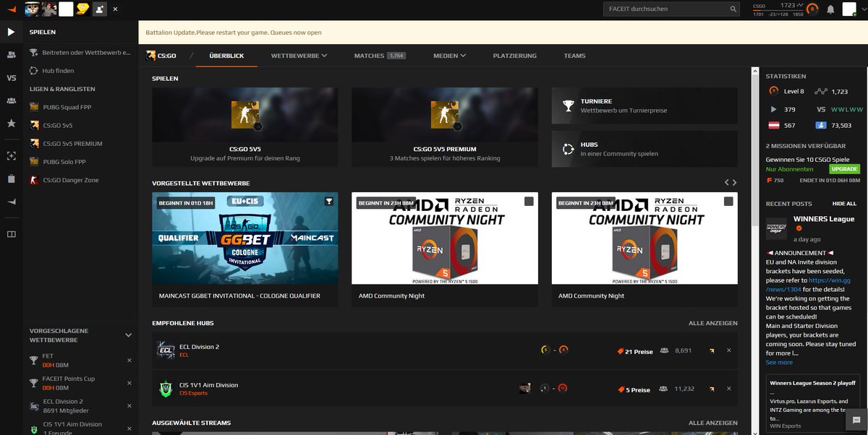Toggle the sidebar layout icon at rail bottom

click(11, 234)
